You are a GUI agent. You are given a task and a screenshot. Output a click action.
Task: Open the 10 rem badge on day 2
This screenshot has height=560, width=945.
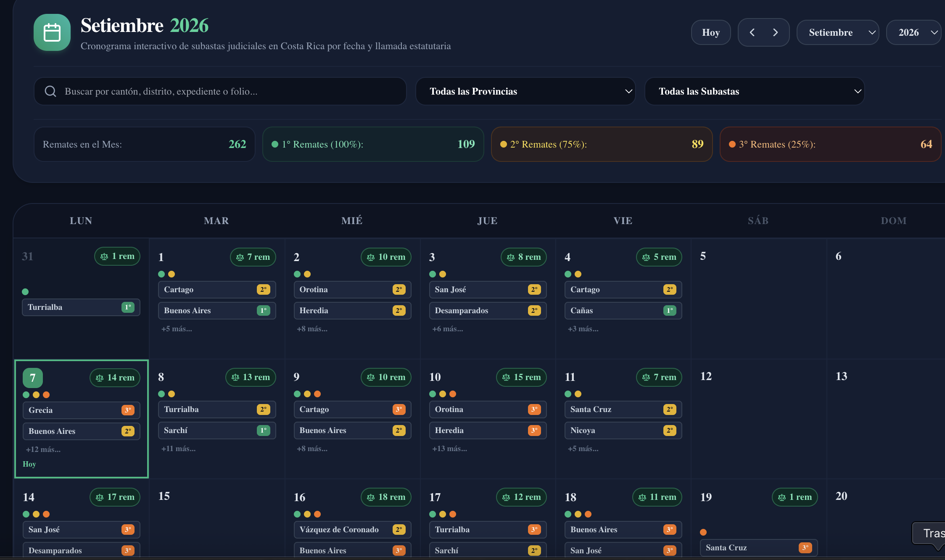[x=386, y=257]
